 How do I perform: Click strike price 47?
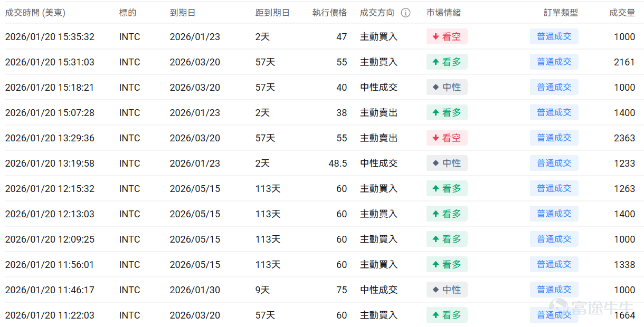click(342, 37)
